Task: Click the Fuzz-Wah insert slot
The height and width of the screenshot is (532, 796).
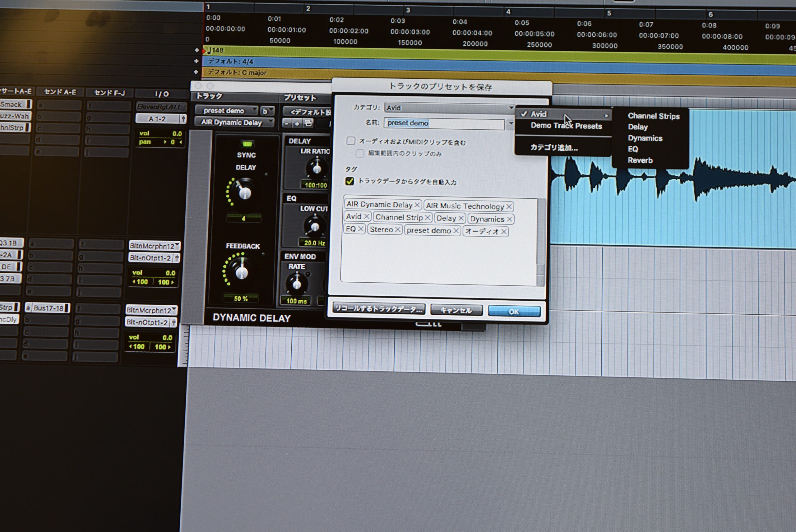Action: [15, 116]
